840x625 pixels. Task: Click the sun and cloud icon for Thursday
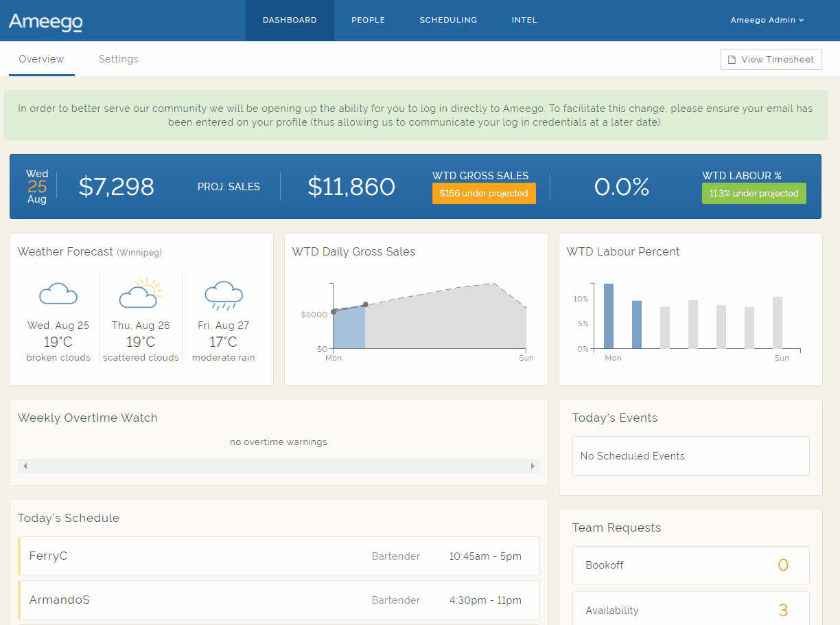(141, 293)
